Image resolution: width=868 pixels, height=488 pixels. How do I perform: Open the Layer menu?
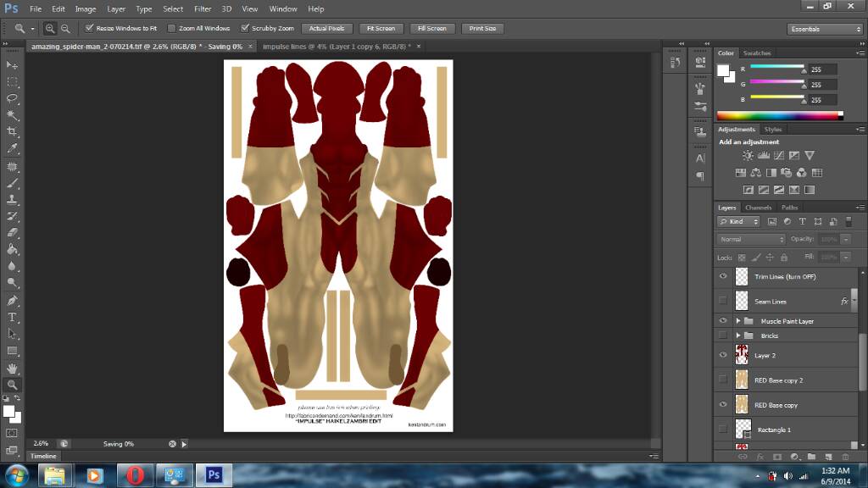point(115,8)
